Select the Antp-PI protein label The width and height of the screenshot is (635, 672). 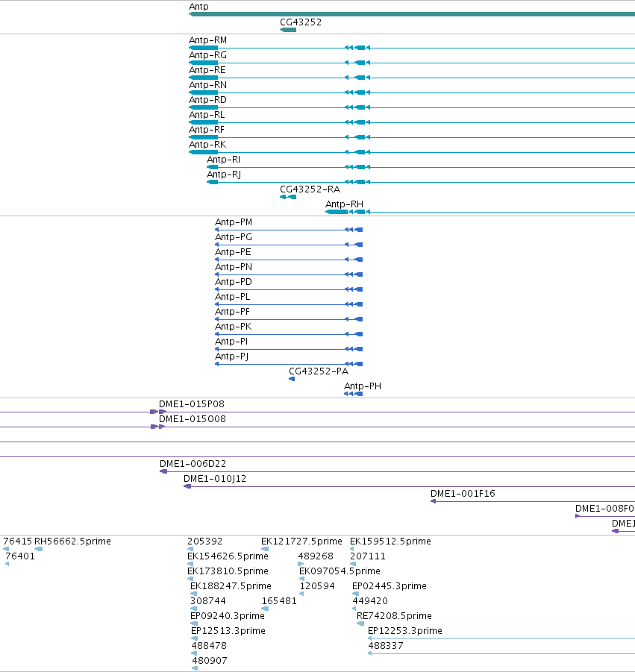click(x=231, y=342)
